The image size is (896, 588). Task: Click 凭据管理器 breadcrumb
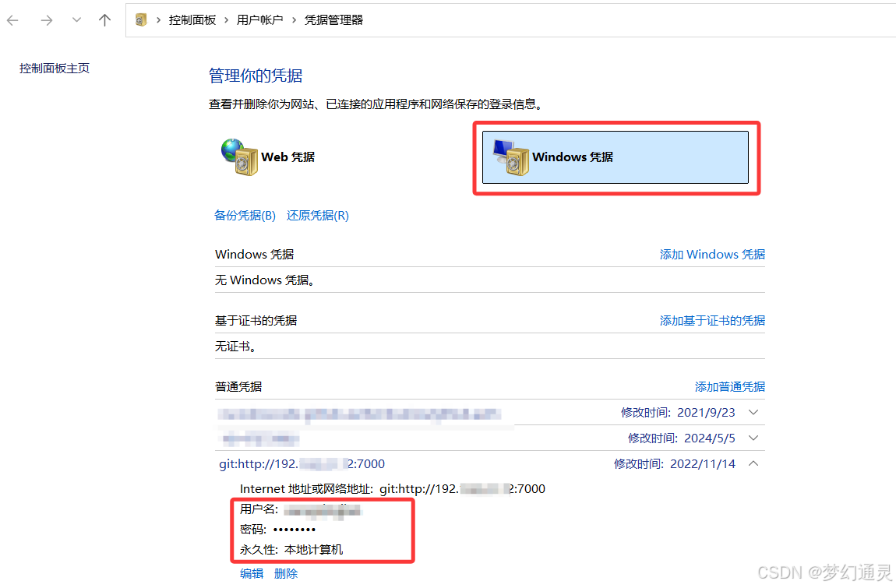333,20
